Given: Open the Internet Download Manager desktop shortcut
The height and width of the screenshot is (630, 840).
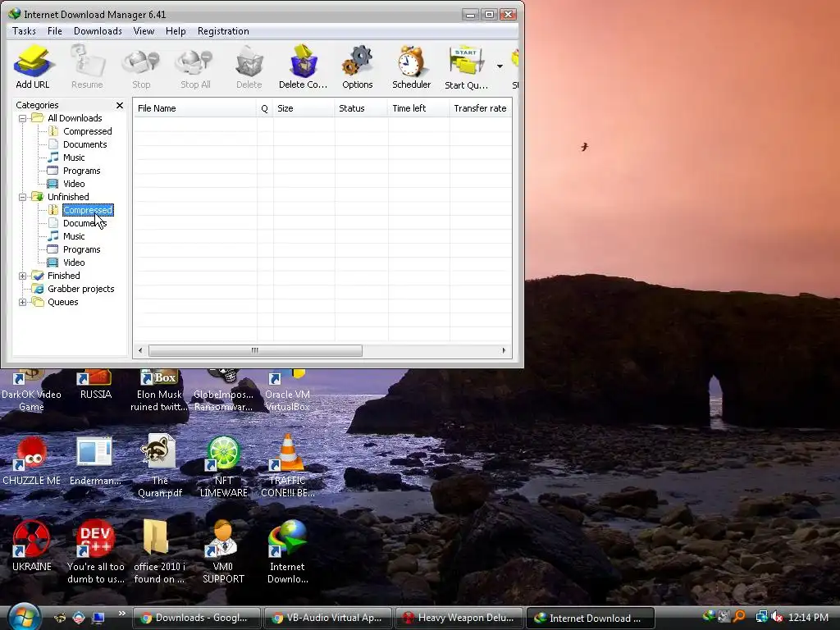Looking at the screenshot, I should 288,552.
